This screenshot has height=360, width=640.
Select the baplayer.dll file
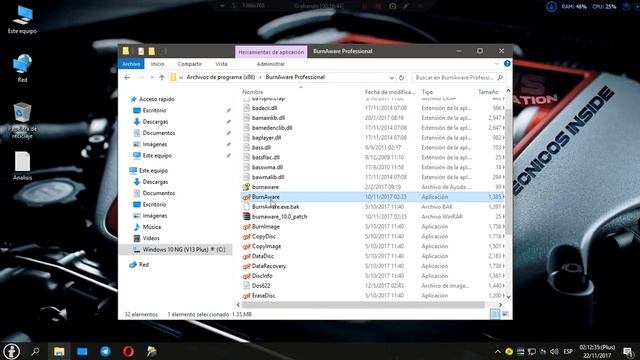point(266,138)
